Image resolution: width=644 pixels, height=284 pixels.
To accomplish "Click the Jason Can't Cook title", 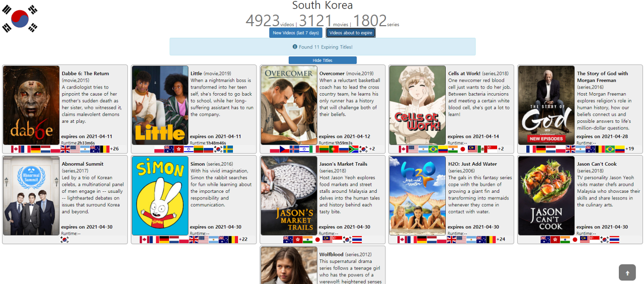I will 597,164.
